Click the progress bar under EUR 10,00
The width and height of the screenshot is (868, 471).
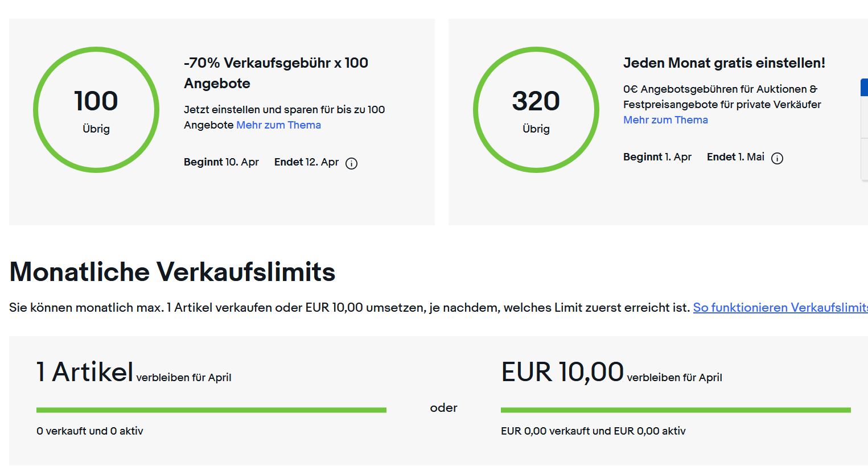[x=676, y=410]
